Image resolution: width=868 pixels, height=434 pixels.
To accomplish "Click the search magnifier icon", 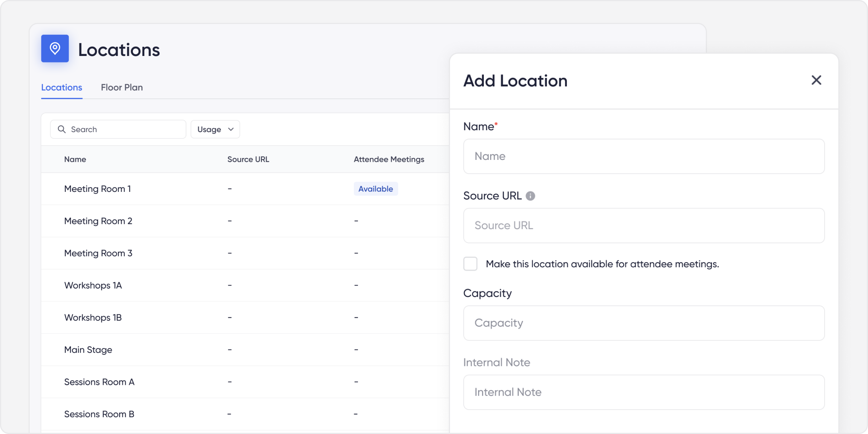I will 62,129.
